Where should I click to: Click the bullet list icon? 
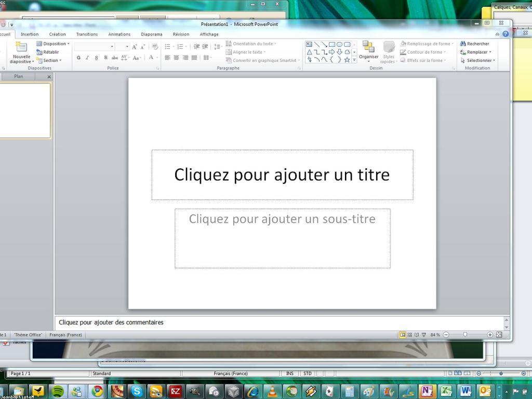[167, 47]
